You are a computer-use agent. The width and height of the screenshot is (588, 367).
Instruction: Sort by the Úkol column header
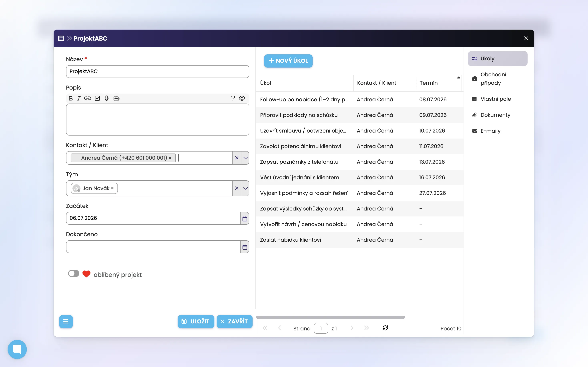coord(305,83)
